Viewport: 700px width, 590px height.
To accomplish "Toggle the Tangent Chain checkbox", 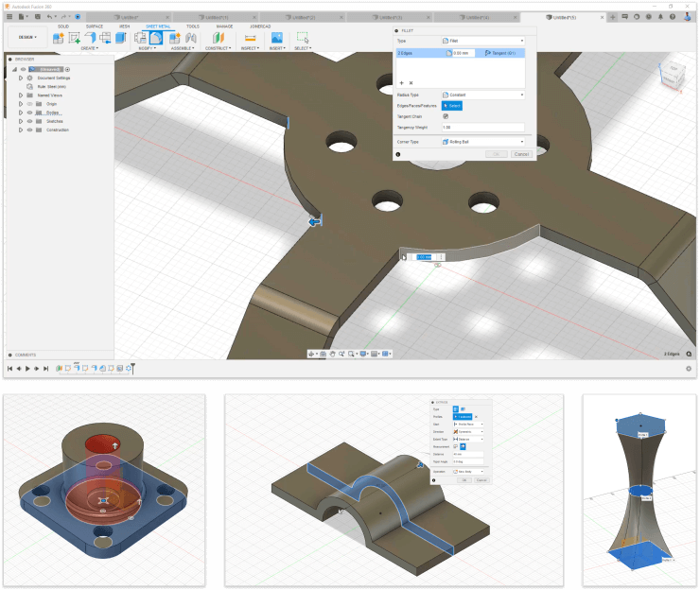I will coord(446,116).
